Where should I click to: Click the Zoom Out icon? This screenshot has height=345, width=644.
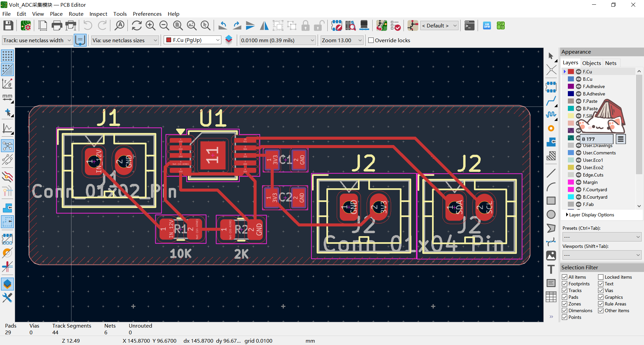click(164, 25)
